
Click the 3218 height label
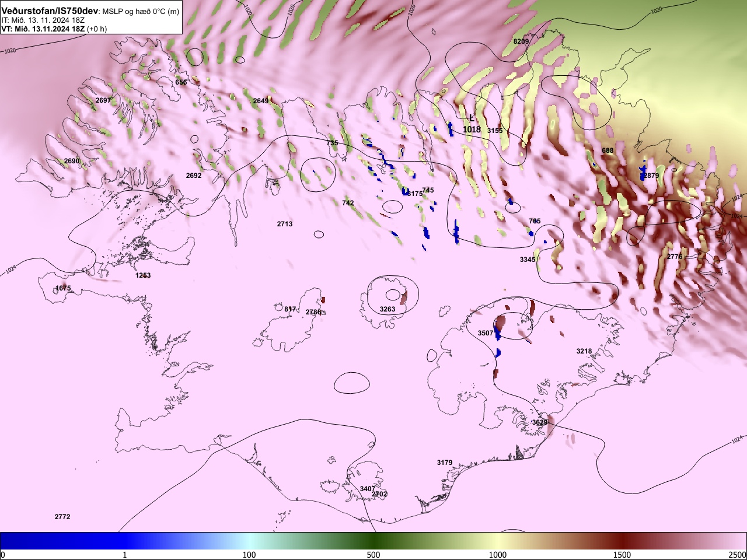pos(584,351)
